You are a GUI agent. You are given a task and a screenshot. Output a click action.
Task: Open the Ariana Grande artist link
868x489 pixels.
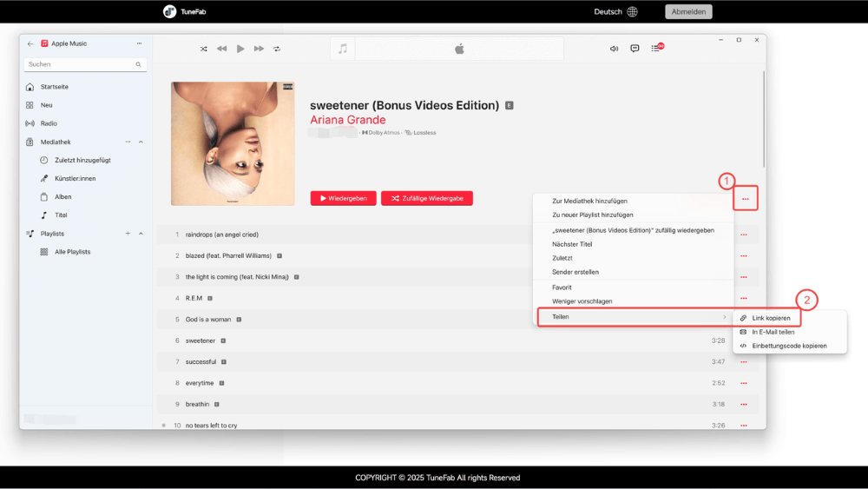pos(348,120)
